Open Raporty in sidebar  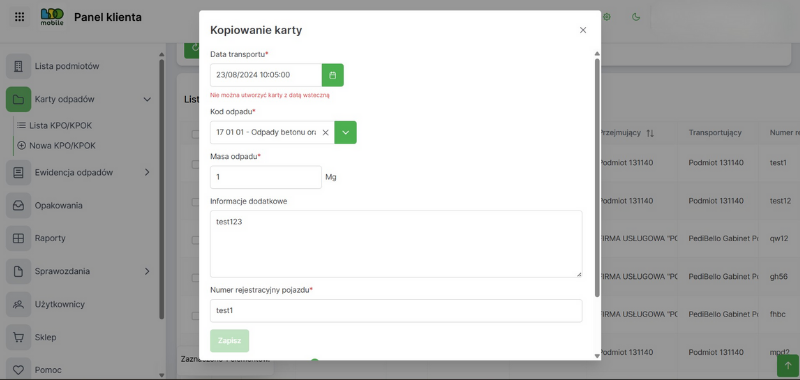50,238
